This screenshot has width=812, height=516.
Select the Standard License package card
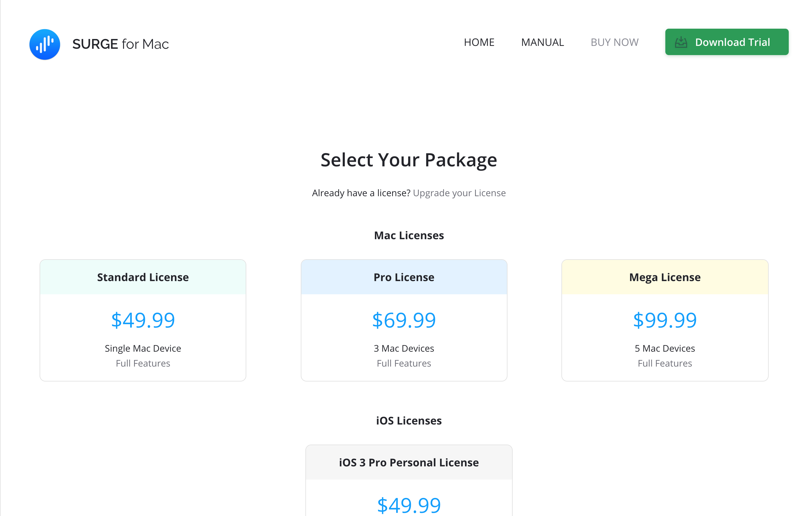pos(143,277)
